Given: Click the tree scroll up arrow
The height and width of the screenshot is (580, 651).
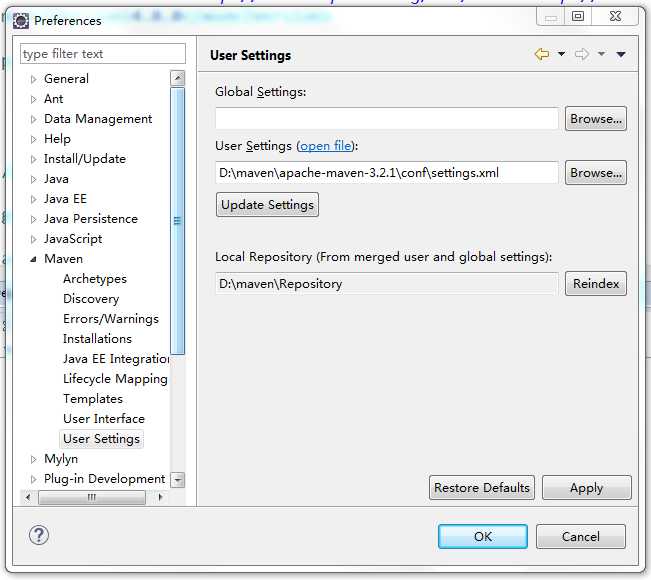Looking at the screenshot, I should (178, 78).
